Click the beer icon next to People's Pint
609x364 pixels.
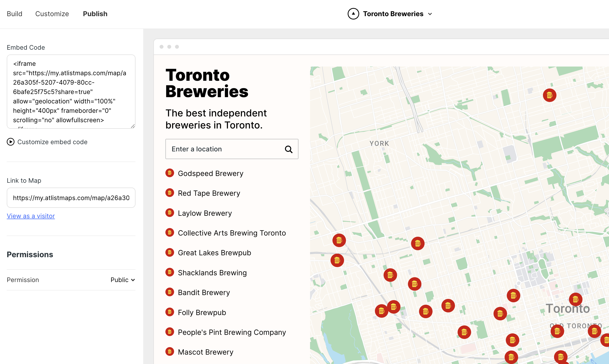[170, 332]
